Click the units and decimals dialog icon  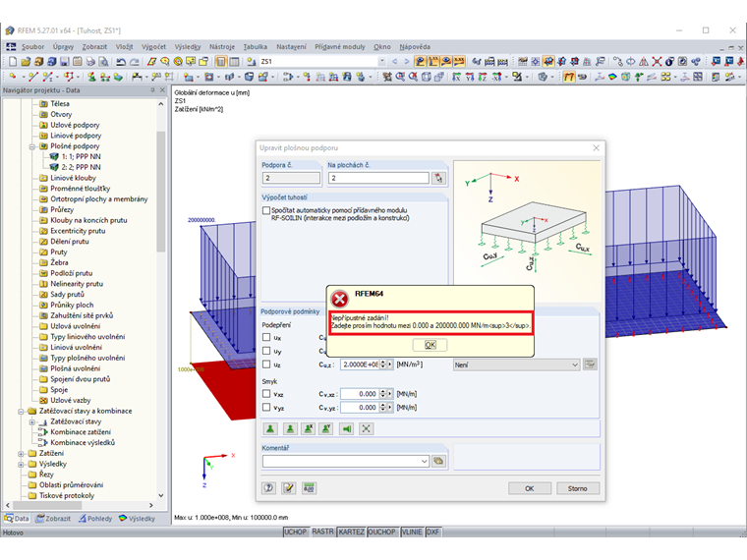(x=309, y=488)
